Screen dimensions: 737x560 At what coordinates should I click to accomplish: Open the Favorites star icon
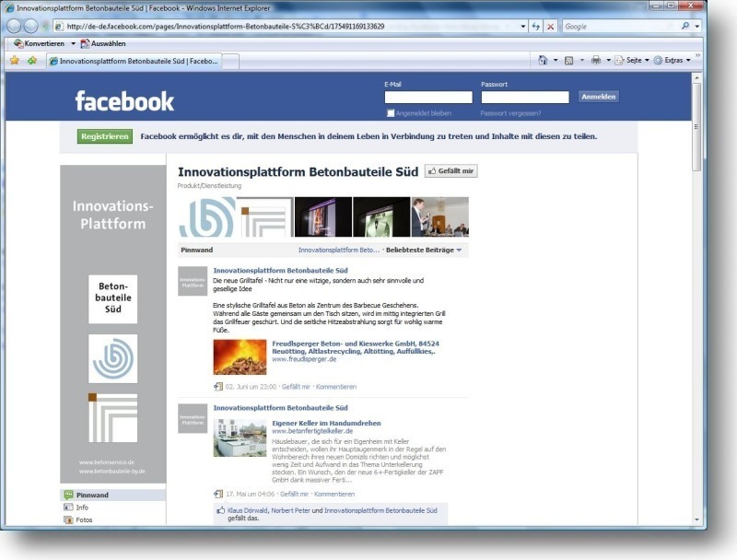point(15,60)
